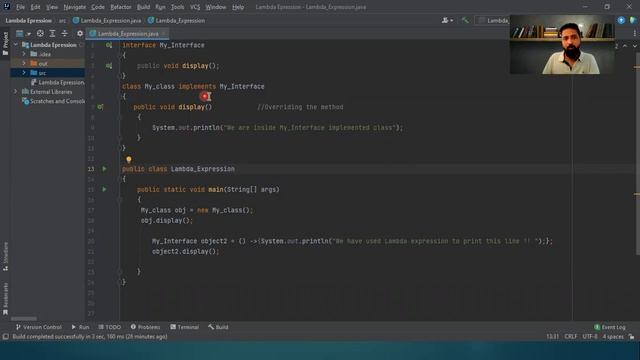The image size is (640, 360).
Task: Jump to next highlighted error arrow
Action: tap(634, 46)
